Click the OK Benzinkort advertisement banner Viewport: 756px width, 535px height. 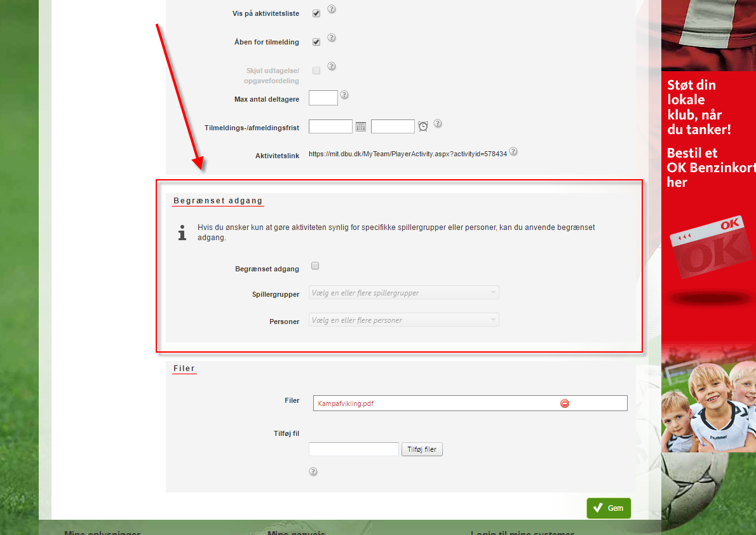coord(708,191)
